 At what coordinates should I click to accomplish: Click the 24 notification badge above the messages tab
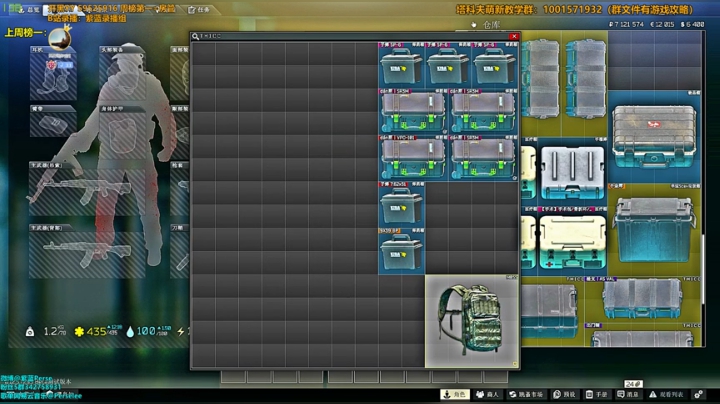click(x=633, y=384)
